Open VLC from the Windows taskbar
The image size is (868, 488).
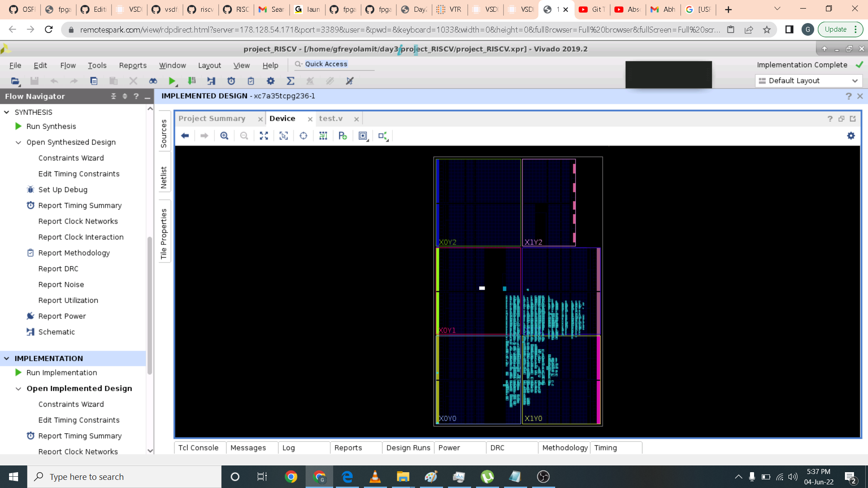[x=375, y=477]
